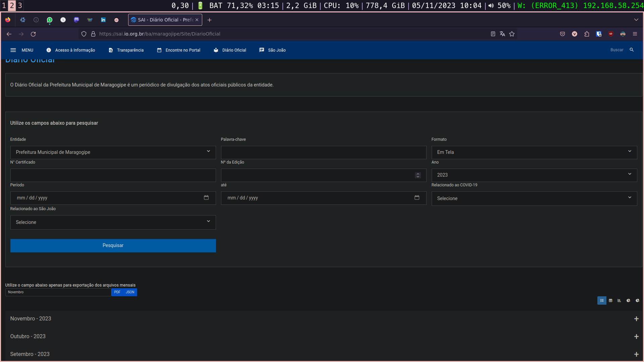Close the SAI - Diário Oficial tab
Screen dimensions: 644x362
coord(197,20)
